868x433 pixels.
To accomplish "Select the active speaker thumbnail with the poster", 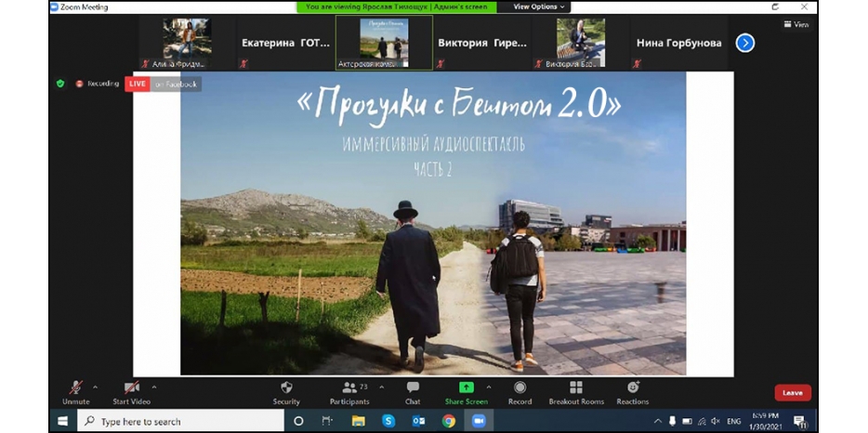I will 384,43.
